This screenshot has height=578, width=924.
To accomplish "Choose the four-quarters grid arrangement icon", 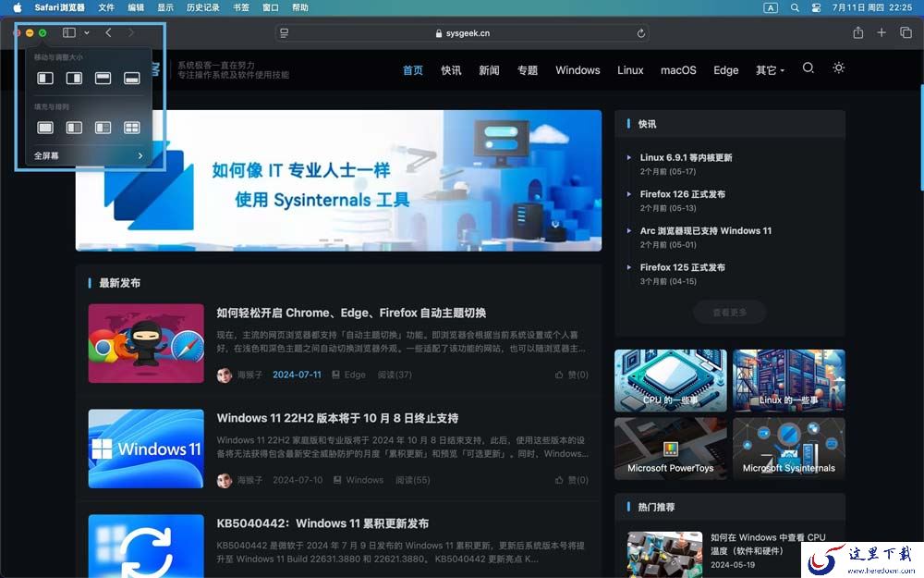I will click(132, 128).
